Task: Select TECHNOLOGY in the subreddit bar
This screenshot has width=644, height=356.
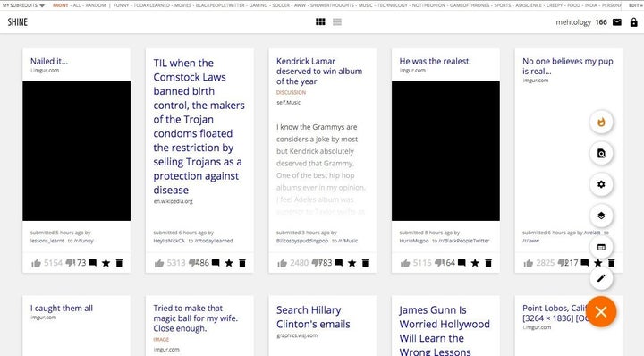Action: pos(393,5)
